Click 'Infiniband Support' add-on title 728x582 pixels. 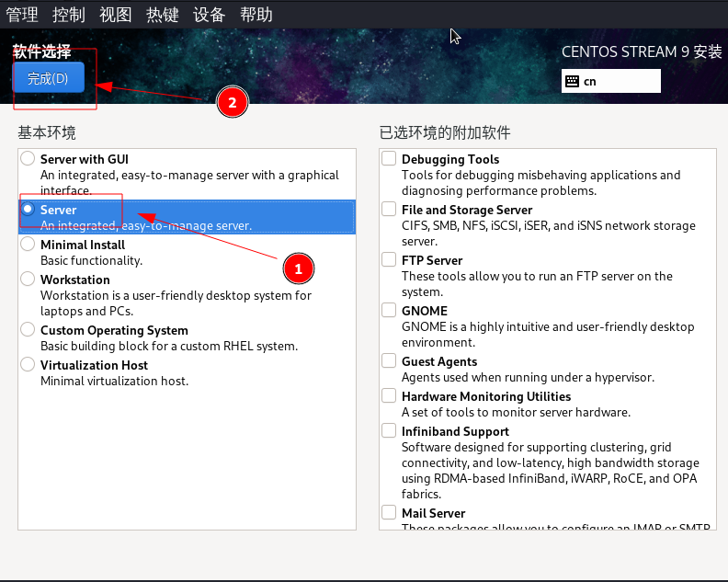[x=456, y=432]
